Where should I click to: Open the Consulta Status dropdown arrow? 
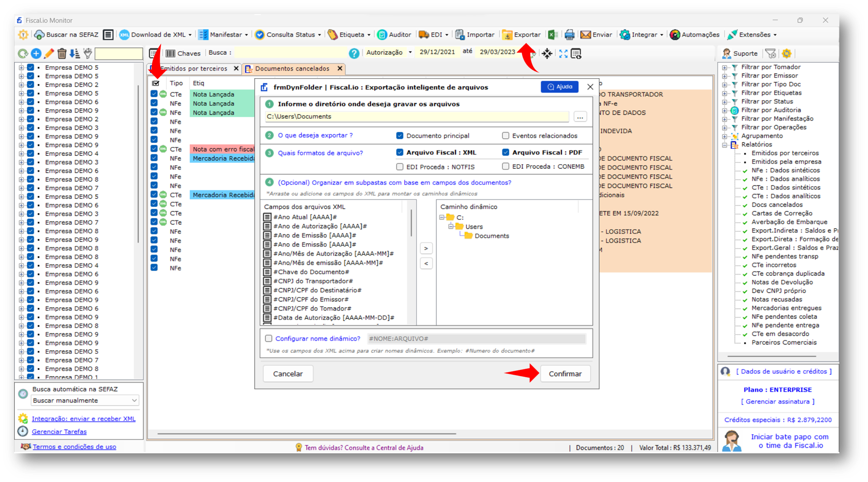(319, 35)
